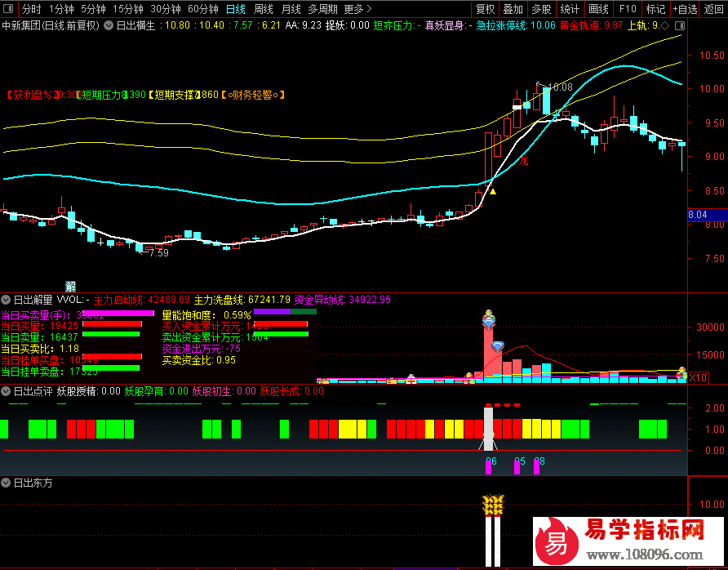This screenshot has height=570, width=728.
Task: Expand the 日出东方 indicator arrow
Action: pos(7,483)
